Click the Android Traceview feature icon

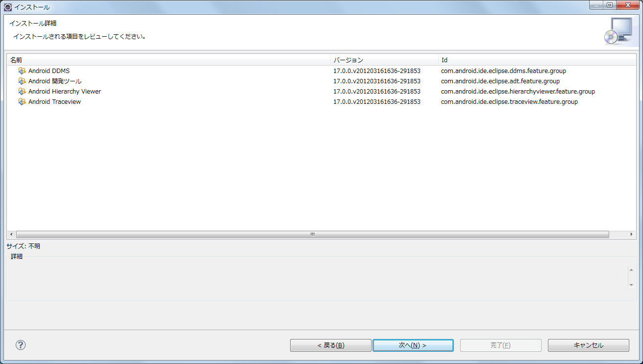pos(22,102)
